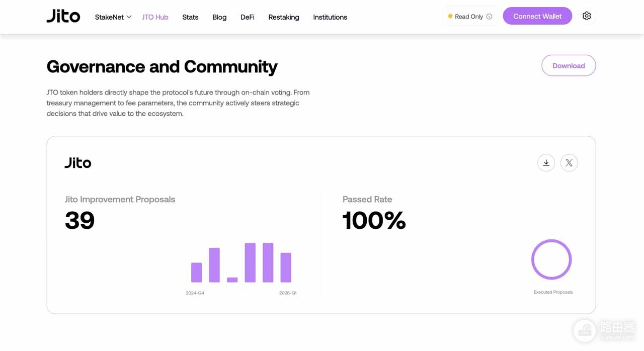Viewport: 644px width, 351px height.
Task: Click the Jito Improvement Proposals label
Action: tap(120, 199)
